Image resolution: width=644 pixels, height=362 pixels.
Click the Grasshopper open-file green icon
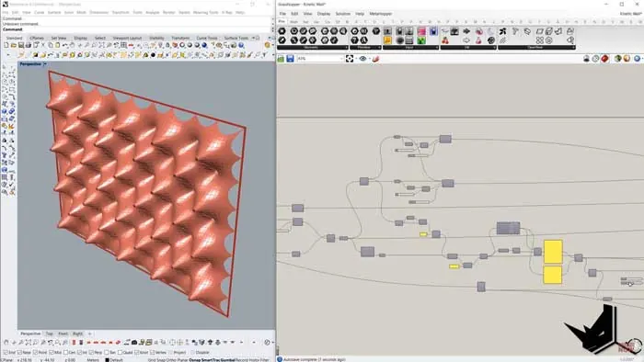281,59
